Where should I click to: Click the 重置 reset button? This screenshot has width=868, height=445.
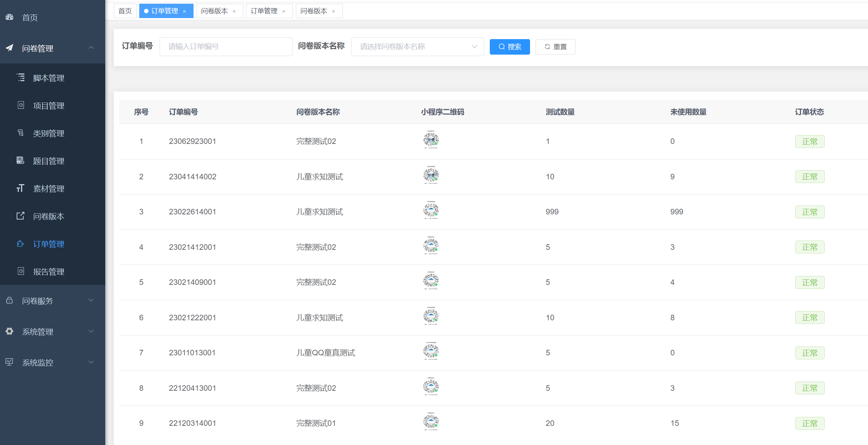coord(556,47)
